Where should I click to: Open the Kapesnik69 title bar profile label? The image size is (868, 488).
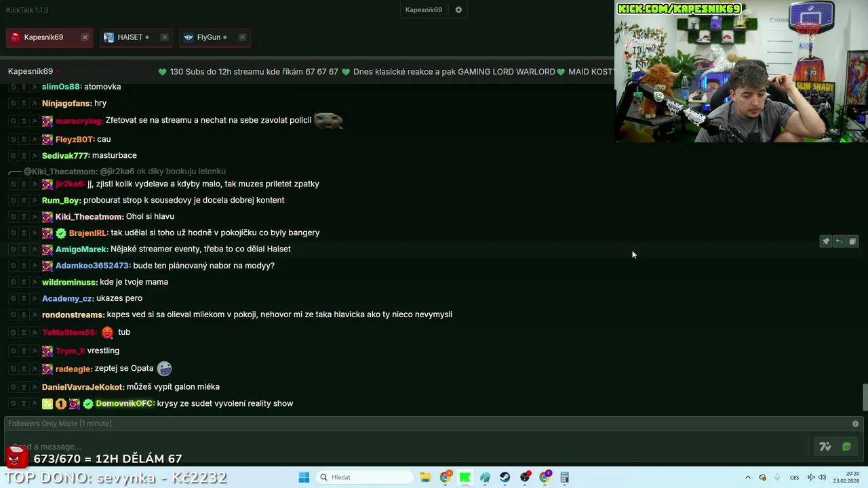point(424,9)
